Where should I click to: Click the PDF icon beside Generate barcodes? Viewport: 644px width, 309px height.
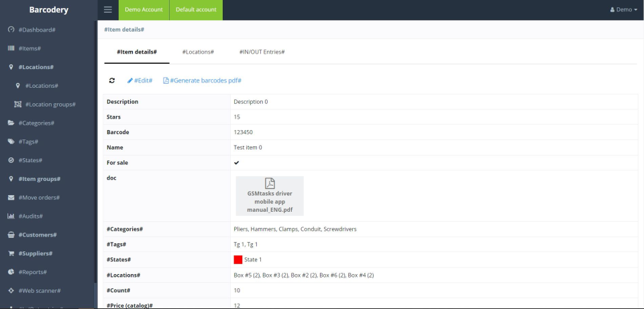pyautogui.click(x=166, y=80)
